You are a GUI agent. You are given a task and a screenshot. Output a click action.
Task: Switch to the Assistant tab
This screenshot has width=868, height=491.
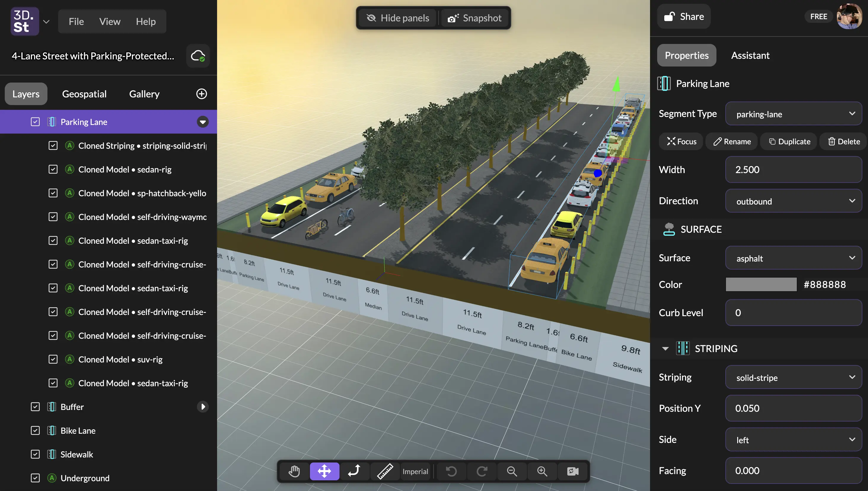click(750, 55)
